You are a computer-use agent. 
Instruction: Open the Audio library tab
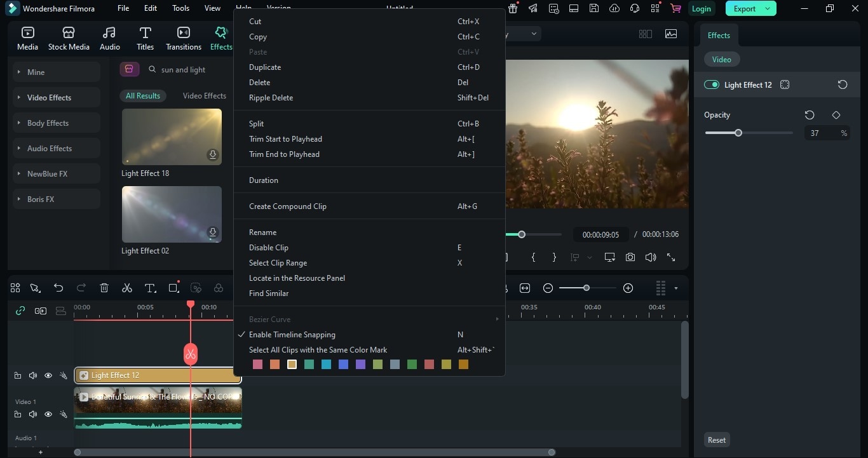tap(109, 38)
